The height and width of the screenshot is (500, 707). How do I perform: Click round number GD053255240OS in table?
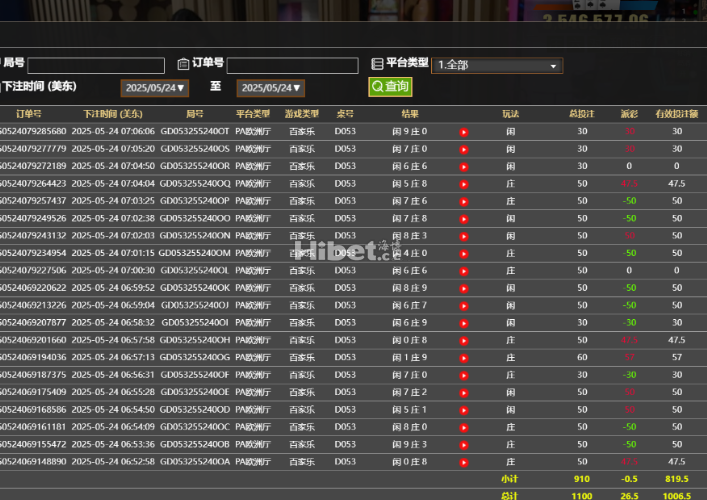pyautogui.click(x=194, y=149)
